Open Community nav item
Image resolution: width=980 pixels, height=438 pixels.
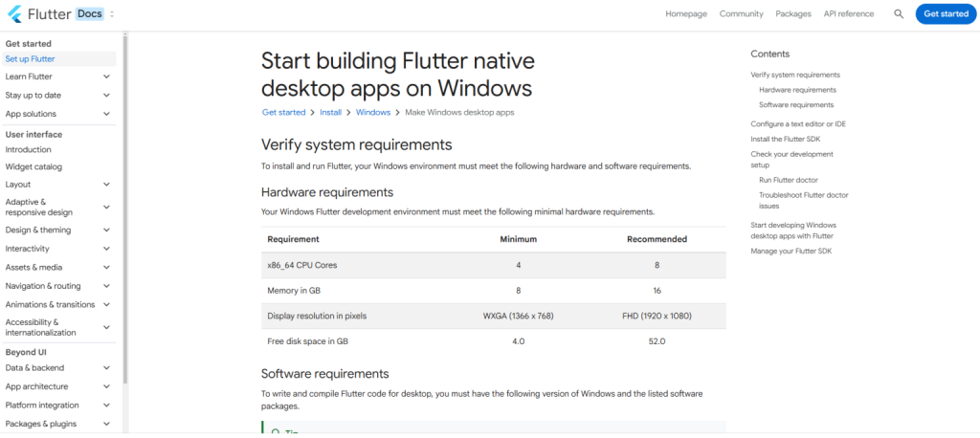(x=742, y=13)
